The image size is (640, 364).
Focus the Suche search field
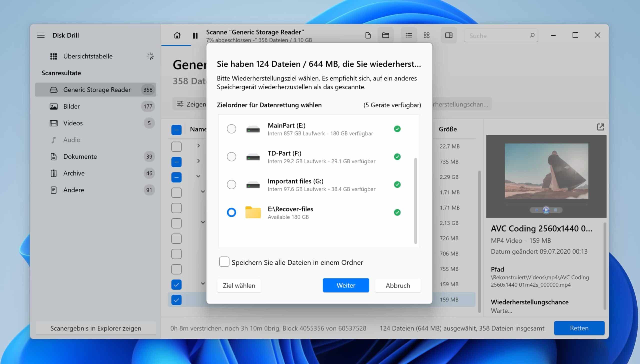(x=501, y=35)
